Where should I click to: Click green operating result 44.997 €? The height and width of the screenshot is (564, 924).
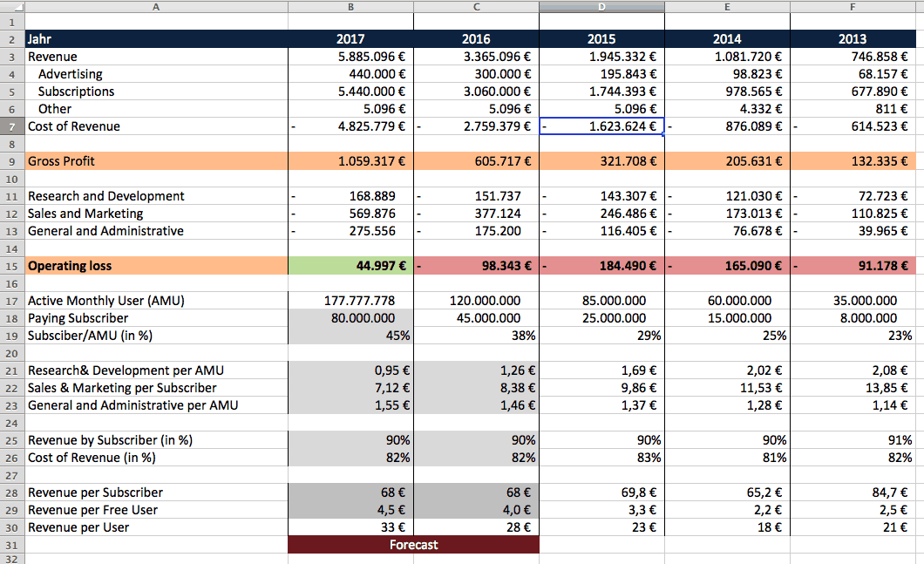coord(350,266)
